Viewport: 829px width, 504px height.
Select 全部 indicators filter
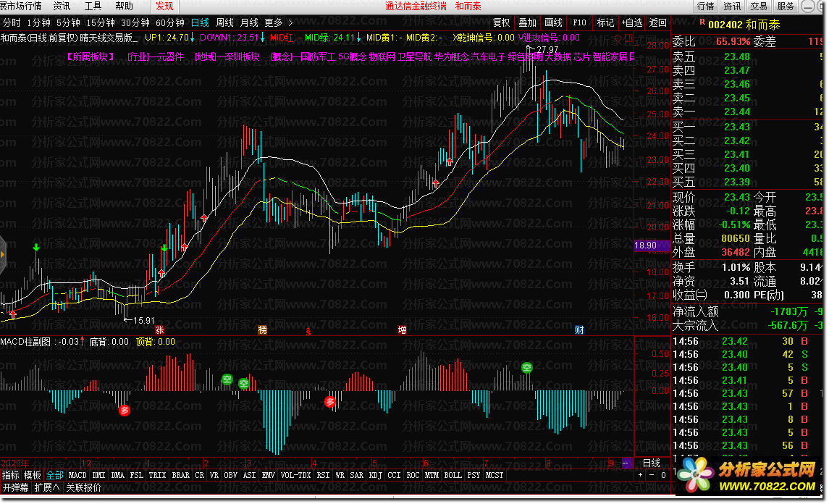tap(54, 476)
